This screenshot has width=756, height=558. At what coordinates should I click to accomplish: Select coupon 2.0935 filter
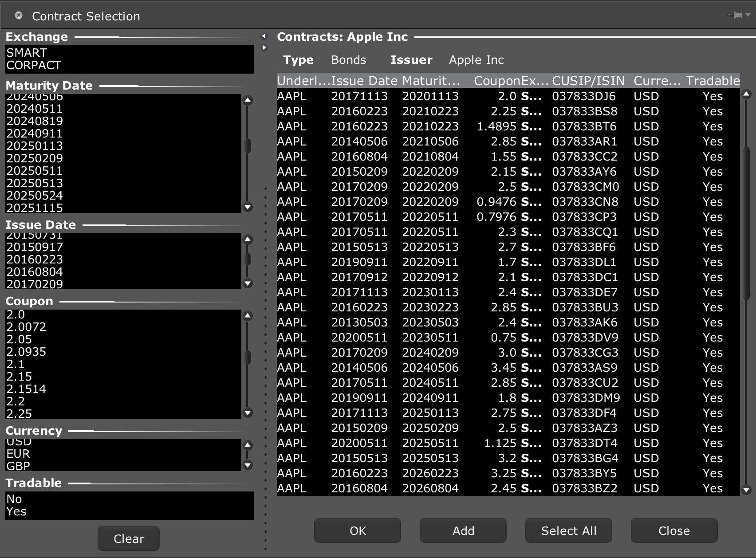123,352
